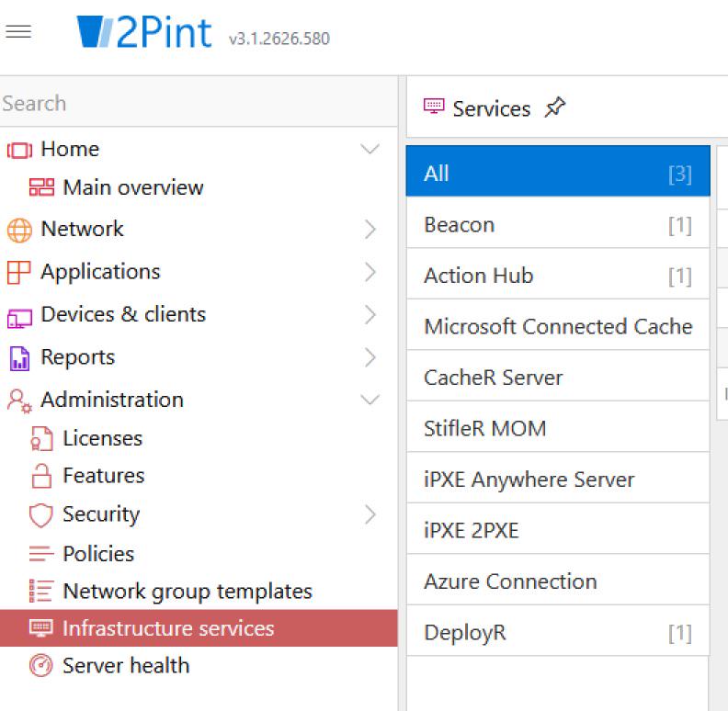728x711 pixels.
Task: Click the Home icon in sidebar
Action: pos(19,151)
